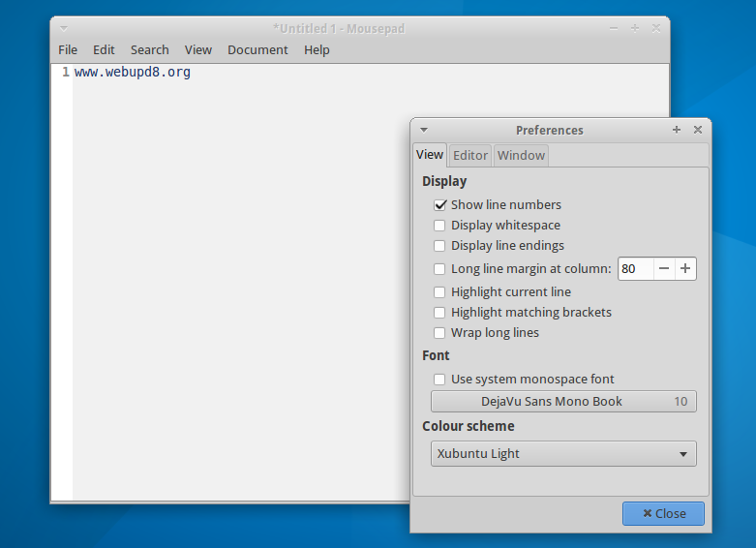This screenshot has height=548, width=756.
Task: Click line number 1 in the gutter
Action: (66, 73)
